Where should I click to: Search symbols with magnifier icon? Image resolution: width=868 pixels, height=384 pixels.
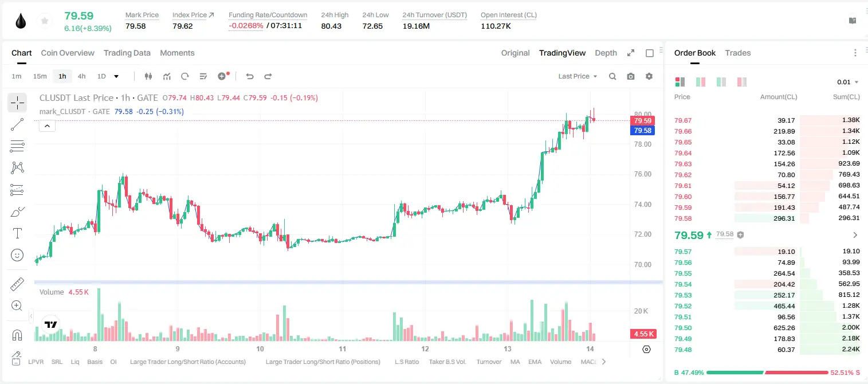click(612, 76)
